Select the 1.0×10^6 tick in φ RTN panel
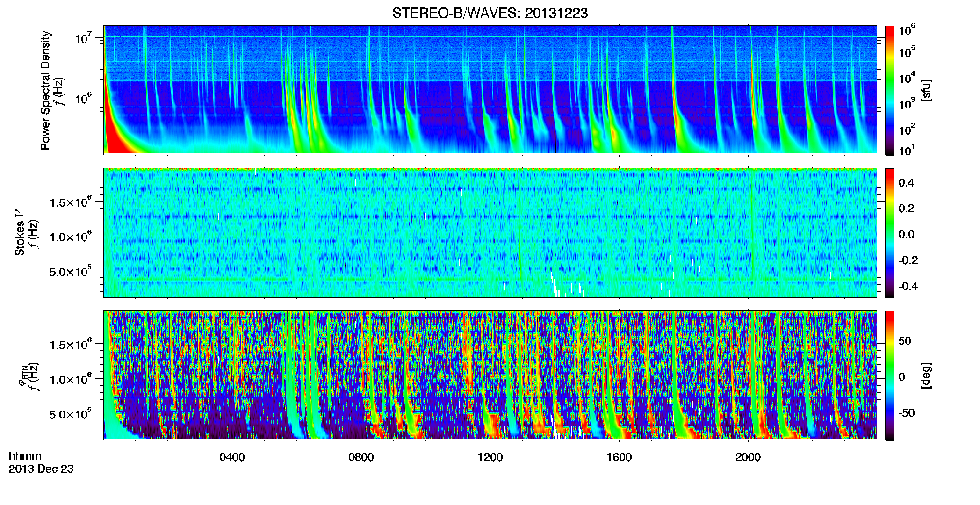Viewport: 980px width, 505px height. coord(71,379)
